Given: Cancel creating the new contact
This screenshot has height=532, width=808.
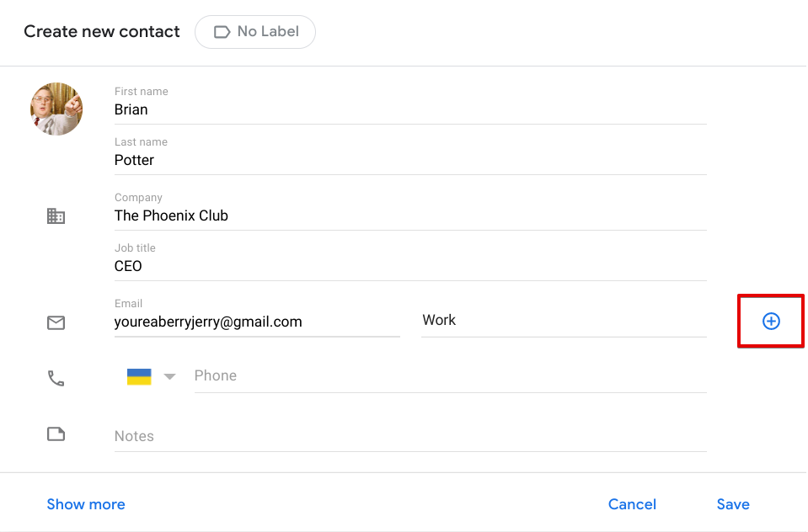Looking at the screenshot, I should click(632, 504).
